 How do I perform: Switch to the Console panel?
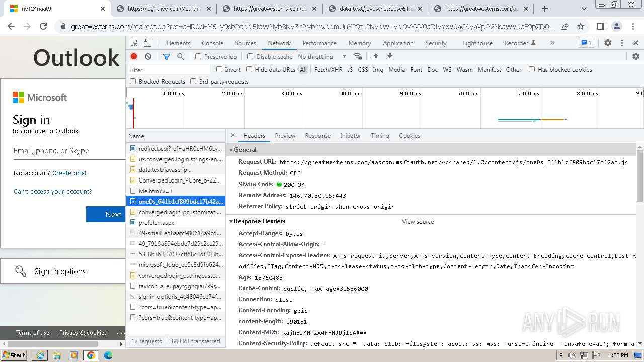[x=212, y=43]
